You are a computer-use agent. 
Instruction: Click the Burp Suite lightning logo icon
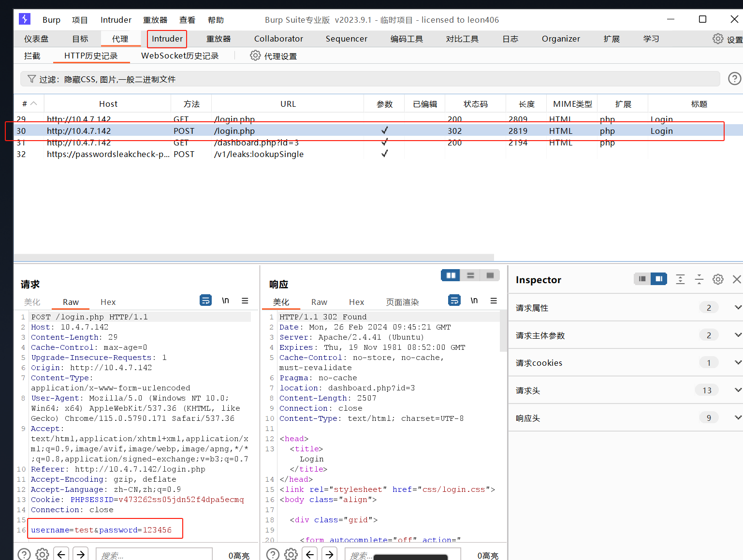click(x=25, y=19)
